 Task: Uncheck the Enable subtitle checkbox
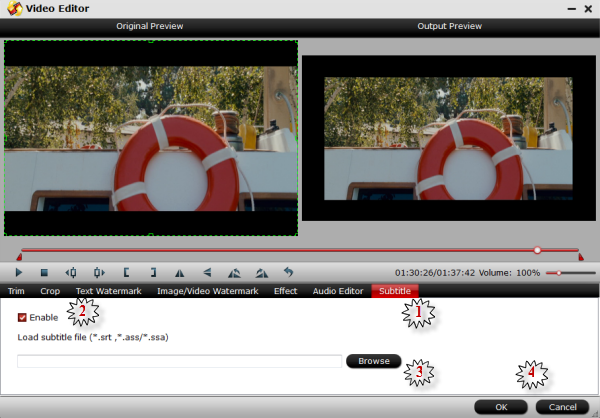pyautogui.click(x=22, y=317)
